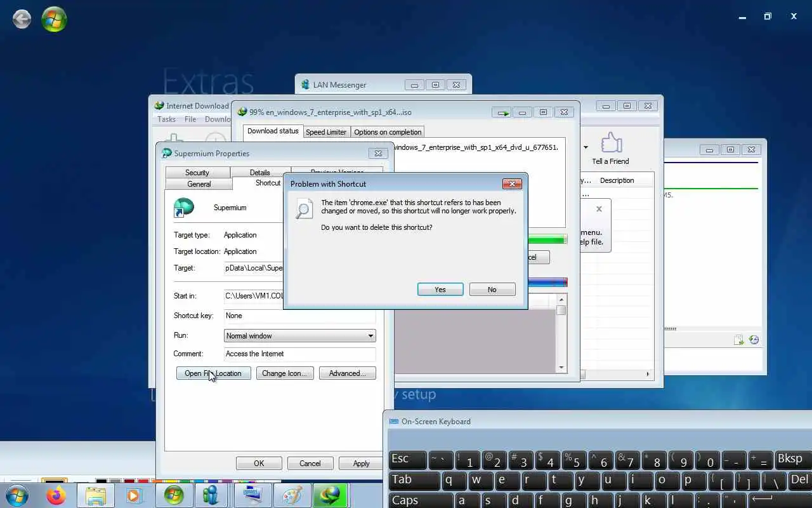Image resolution: width=812 pixels, height=508 pixels.
Task: Click the Comment field with Access the Internet
Action: 300,354
